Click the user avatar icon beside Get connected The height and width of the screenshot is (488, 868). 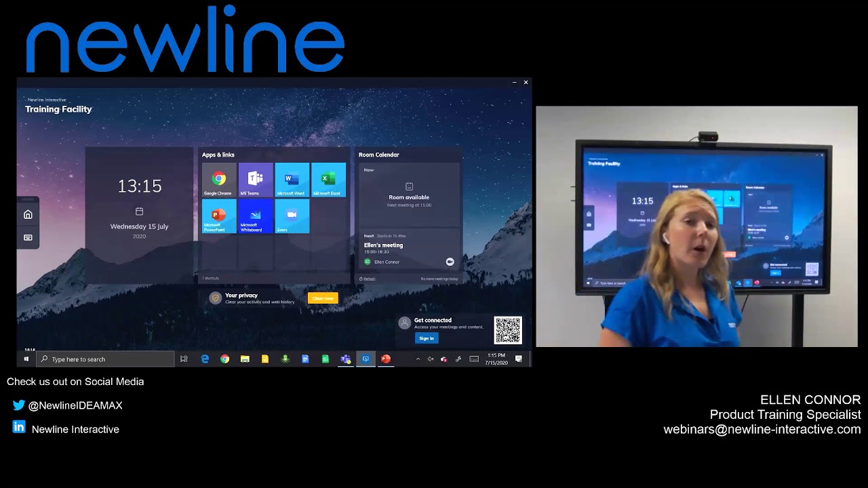click(404, 323)
